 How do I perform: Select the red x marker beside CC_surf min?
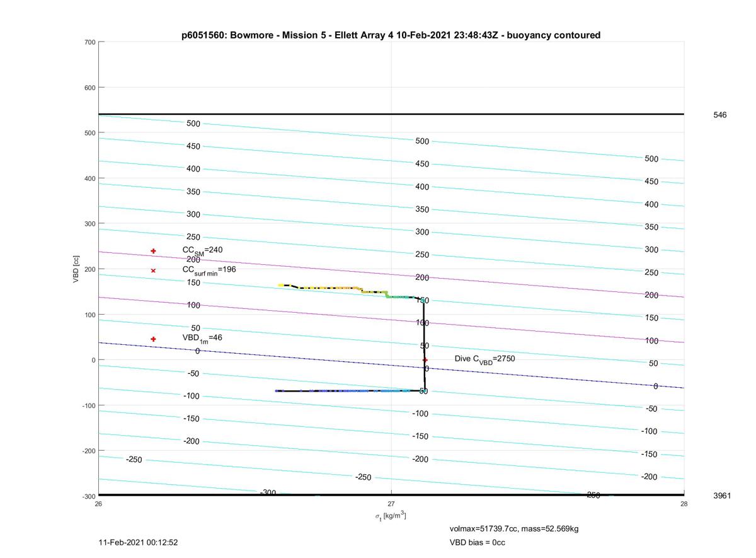click(153, 270)
